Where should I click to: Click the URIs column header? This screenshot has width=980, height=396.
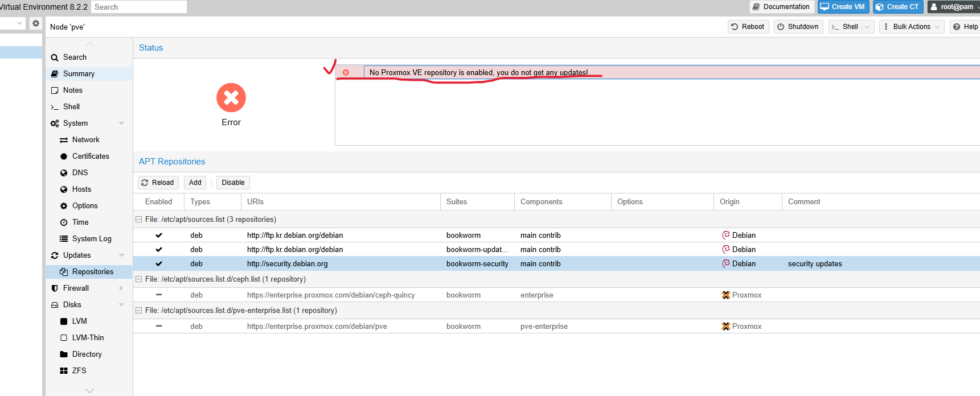[x=341, y=201]
